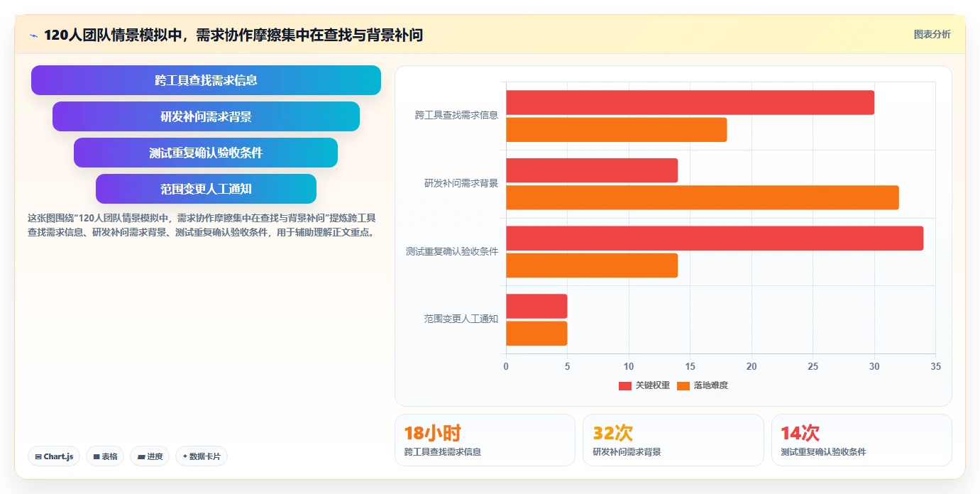
Task: Click the lightning icon before the title
Action: click(33, 35)
